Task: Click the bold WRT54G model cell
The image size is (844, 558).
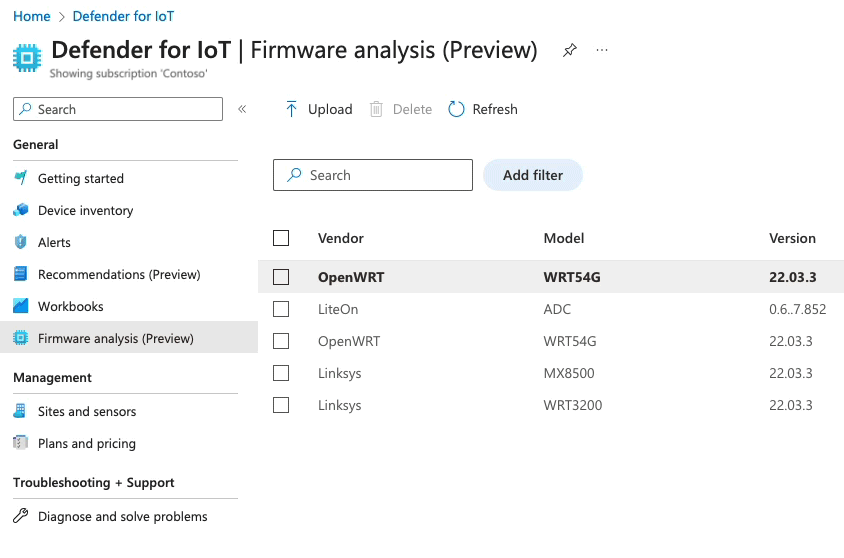Action: [x=572, y=277]
